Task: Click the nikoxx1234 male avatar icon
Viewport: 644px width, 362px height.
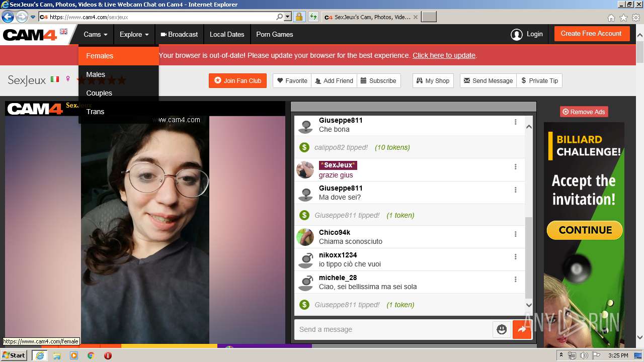Action: [305, 259]
